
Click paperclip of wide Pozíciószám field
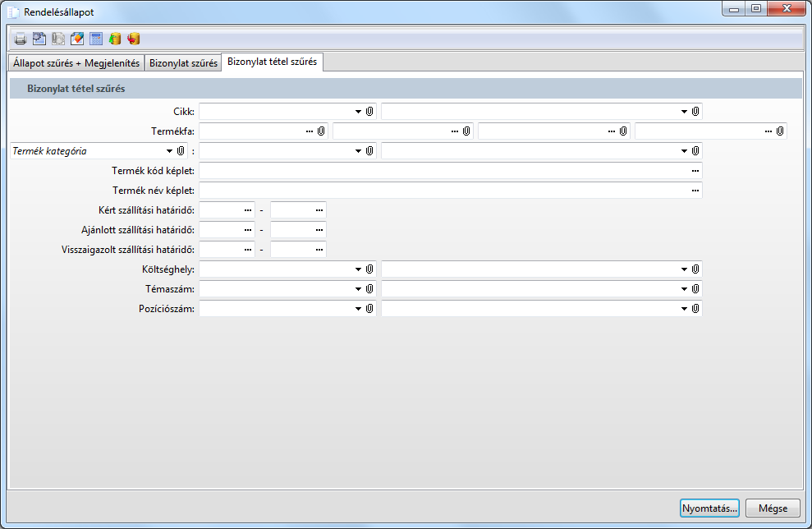point(695,308)
